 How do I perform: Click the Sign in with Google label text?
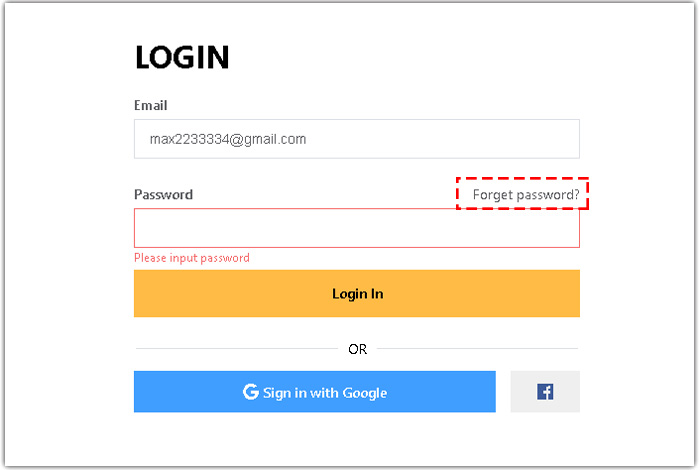(x=325, y=393)
